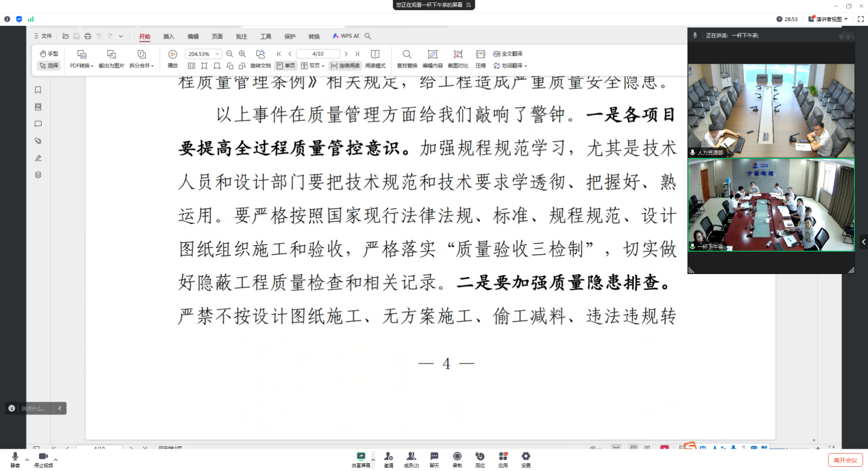Click the Rotate Document icon (旋转文档)
The height and width of the screenshot is (471, 868).
tap(260, 54)
